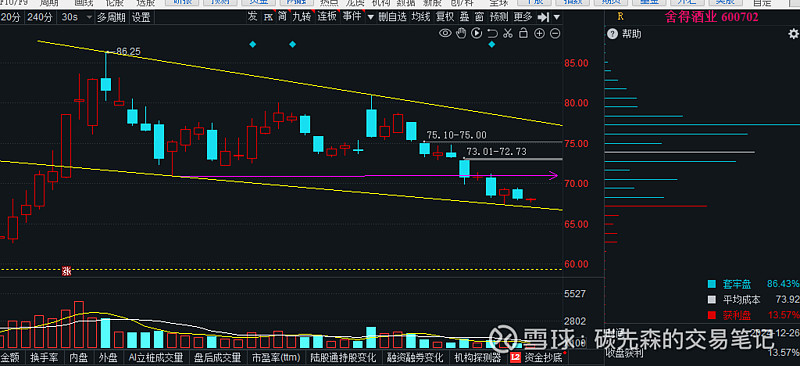Click the 5527 volume axis value

pyautogui.click(x=576, y=294)
